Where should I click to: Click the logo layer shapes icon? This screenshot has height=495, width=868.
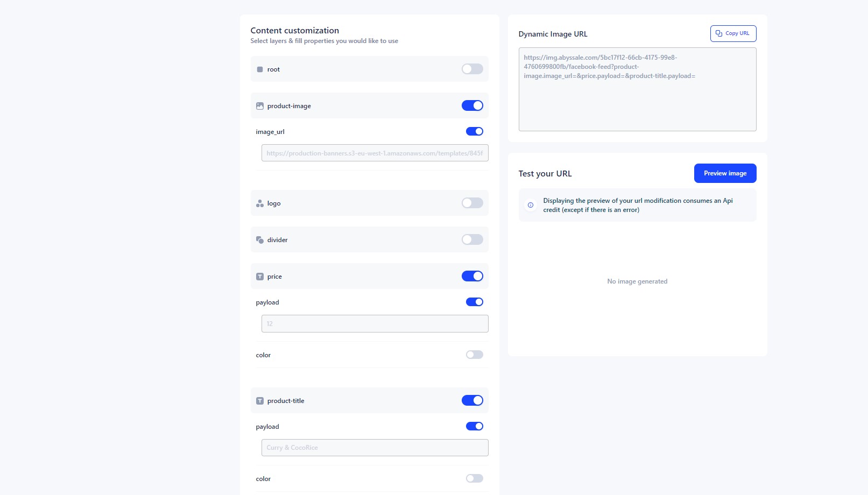click(x=260, y=203)
